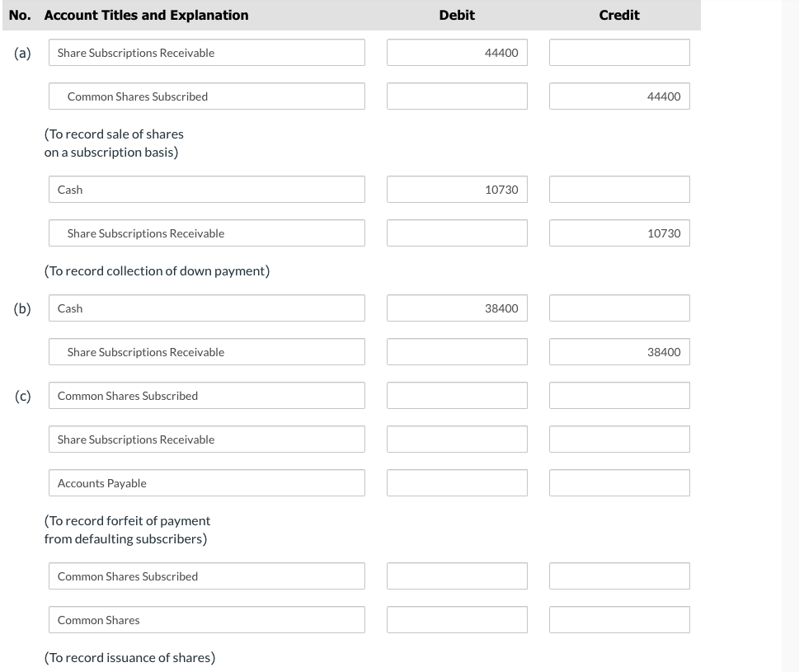Click debit field of Share Subscriptions Receivable forfeit row

pyautogui.click(x=457, y=439)
